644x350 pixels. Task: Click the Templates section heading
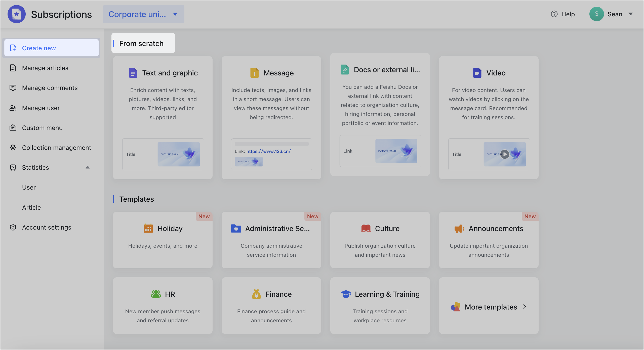pyautogui.click(x=137, y=199)
